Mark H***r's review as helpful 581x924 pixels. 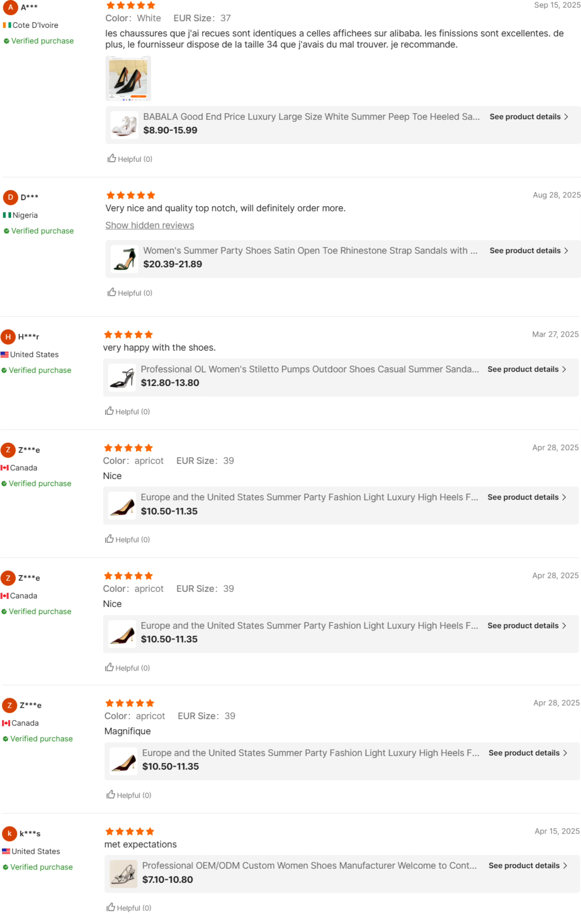pos(109,411)
